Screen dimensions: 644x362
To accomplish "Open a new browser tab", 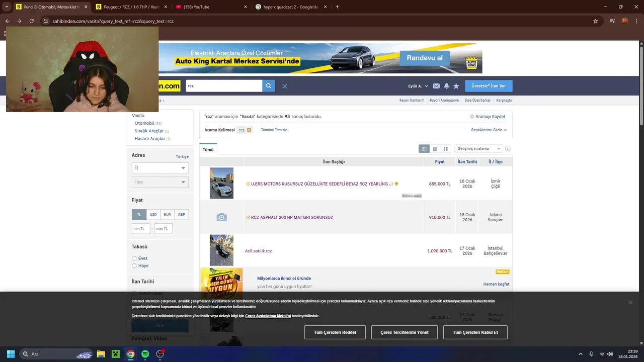I will (337, 7).
